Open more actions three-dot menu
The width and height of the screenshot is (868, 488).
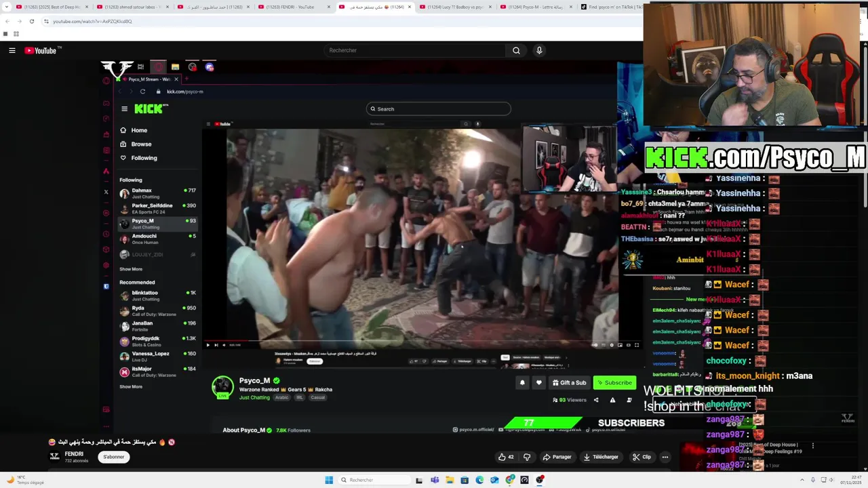(665, 457)
